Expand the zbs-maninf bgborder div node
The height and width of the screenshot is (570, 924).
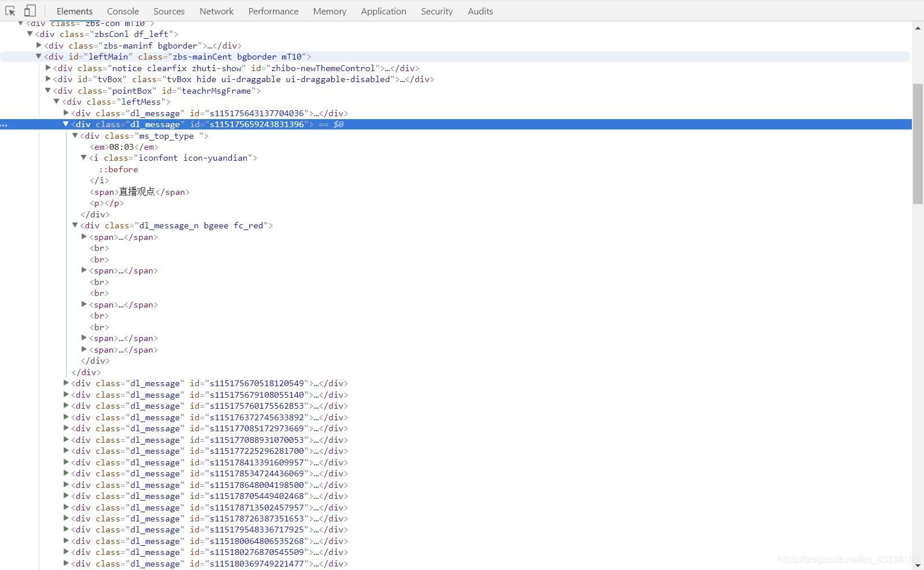point(39,45)
